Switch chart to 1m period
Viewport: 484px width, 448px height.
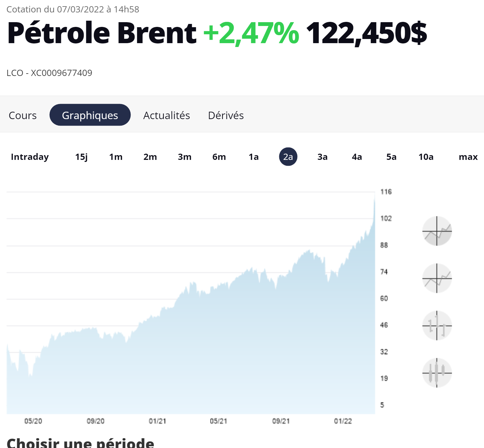coord(116,157)
